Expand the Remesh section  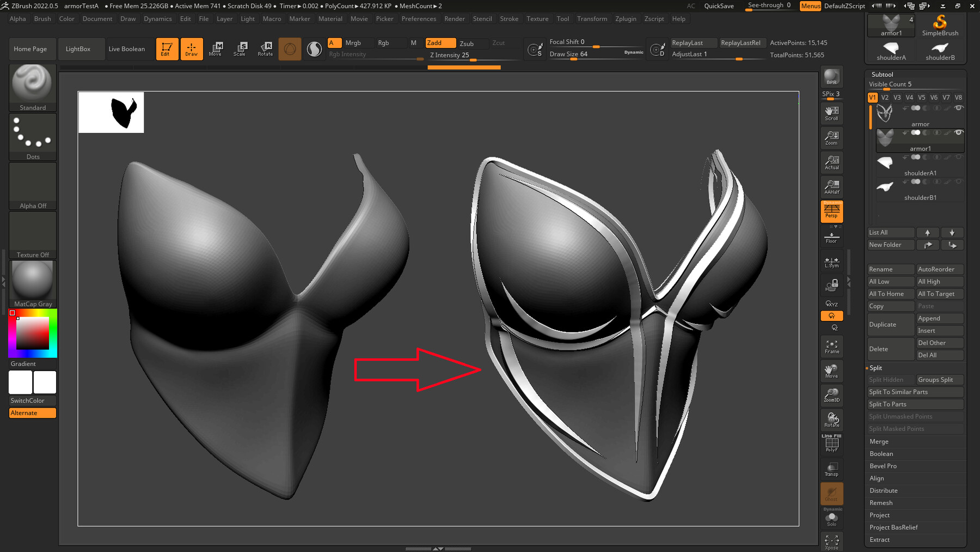[x=881, y=503]
